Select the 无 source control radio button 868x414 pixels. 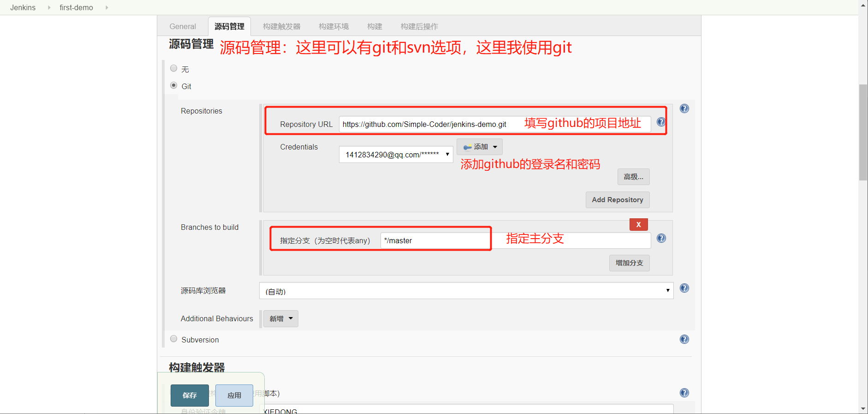[174, 68]
